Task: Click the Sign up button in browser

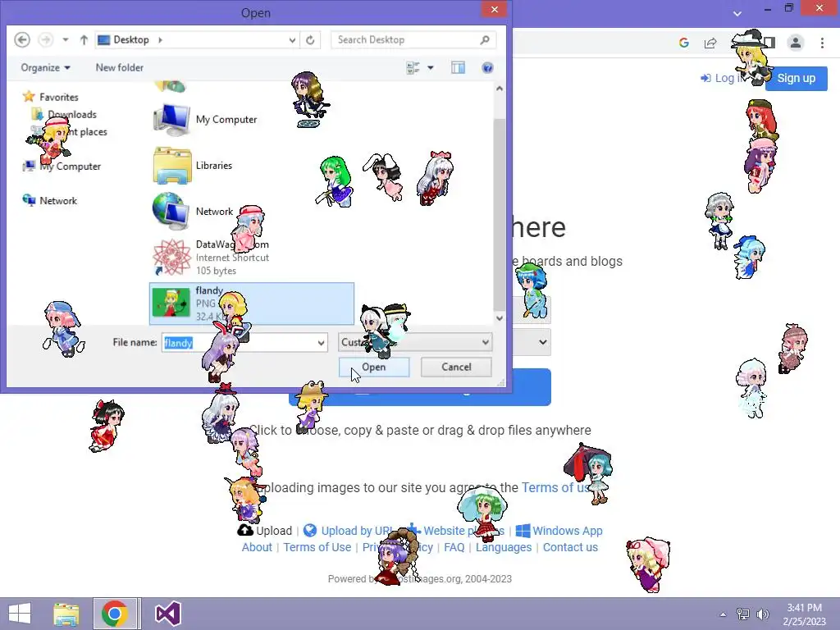Action: (796, 78)
